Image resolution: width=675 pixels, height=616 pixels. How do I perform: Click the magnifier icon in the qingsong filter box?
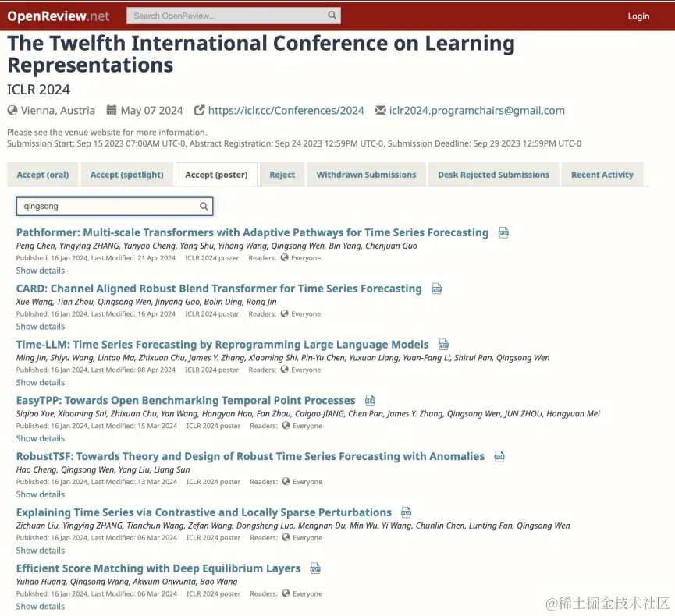point(204,206)
